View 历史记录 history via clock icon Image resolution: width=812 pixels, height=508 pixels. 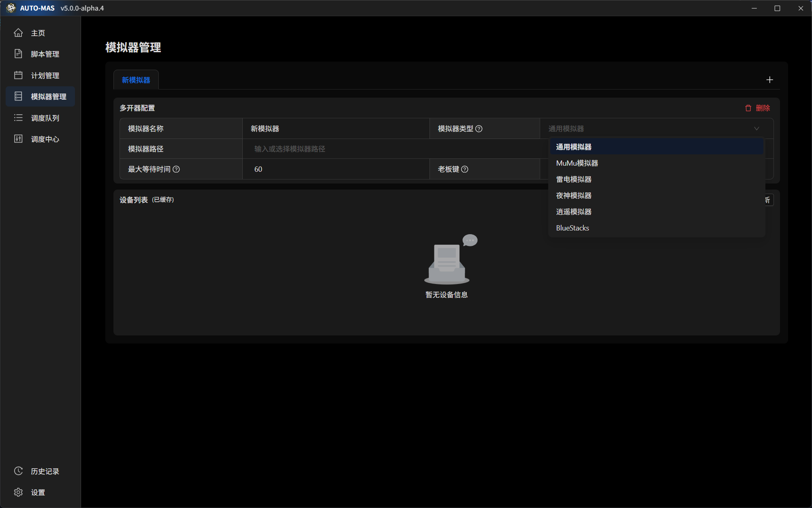(x=18, y=471)
